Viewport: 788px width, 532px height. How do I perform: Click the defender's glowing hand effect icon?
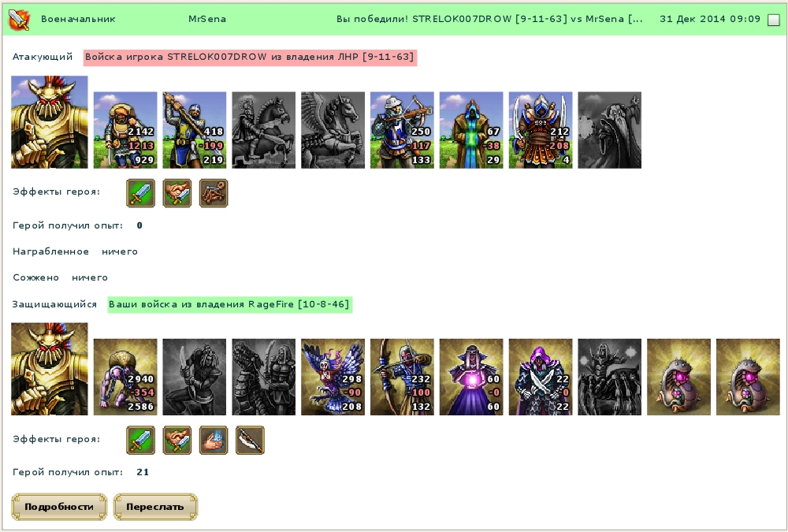(x=214, y=441)
